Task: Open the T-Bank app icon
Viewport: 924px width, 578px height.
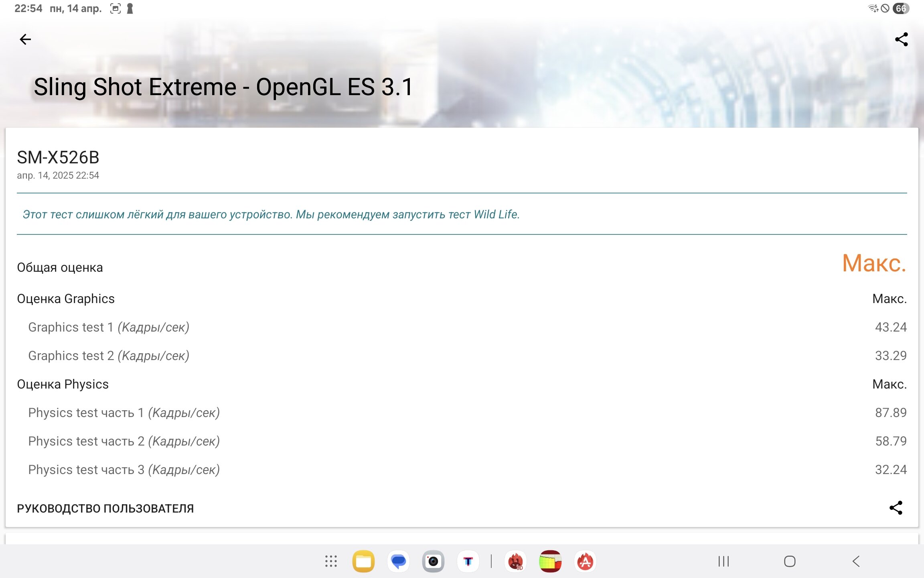Action: pos(468,561)
